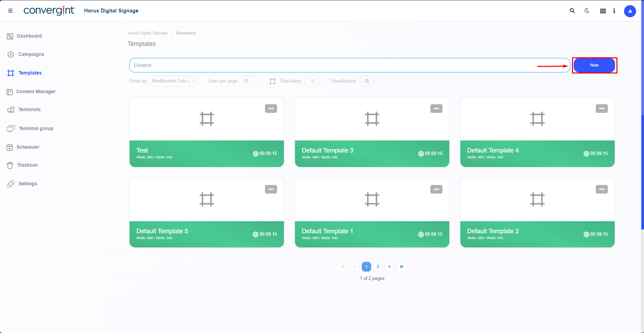644x333 pixels.
Task: Open the user avatar menu
Action: click(x=630, y=11)
